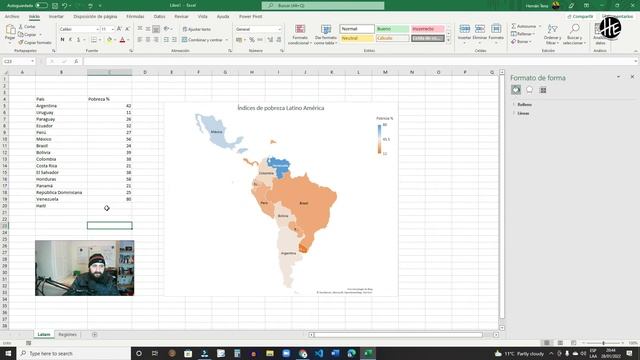Activate the Copiar formato painter
The image size is (640, 360).
click(x=35, y=42)
